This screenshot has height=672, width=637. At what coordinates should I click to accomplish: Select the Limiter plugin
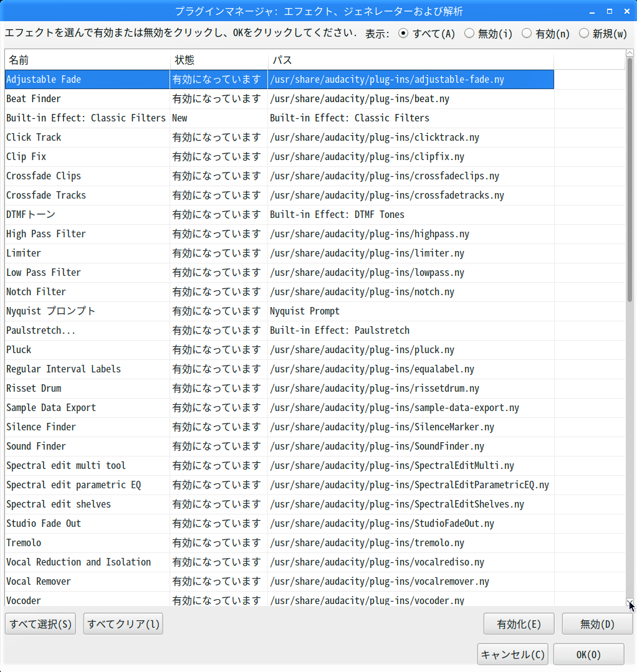24,253
